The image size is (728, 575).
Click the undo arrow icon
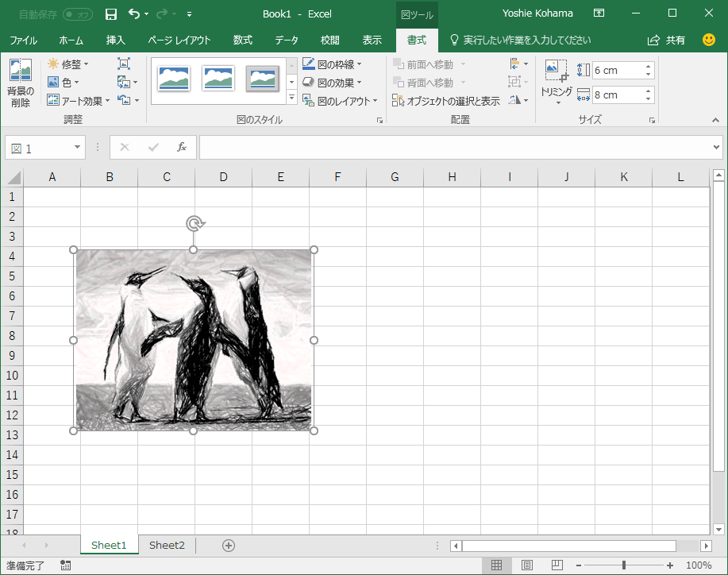click(134, 14)
